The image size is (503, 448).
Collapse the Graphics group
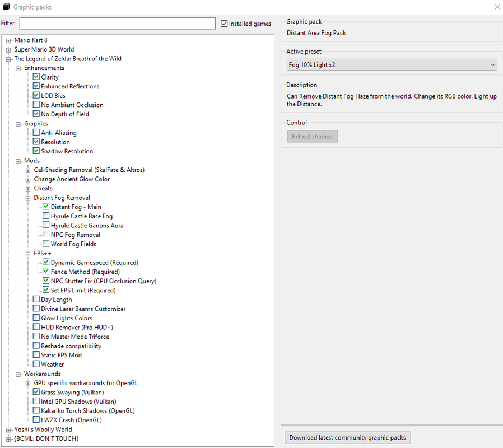pyautogui.click(x=18, y=124)
